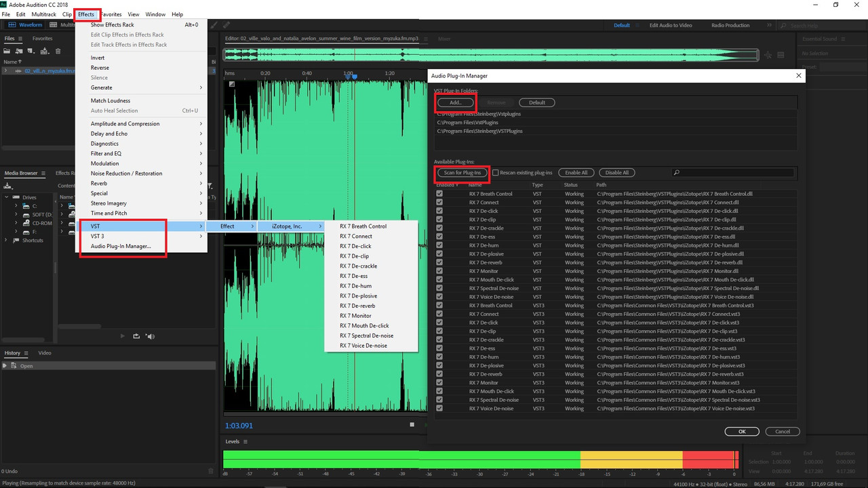Image resolution: width=868 pixels, height=488 pixels.
Task: Click Add... button for VST folders
Action: 455,102
